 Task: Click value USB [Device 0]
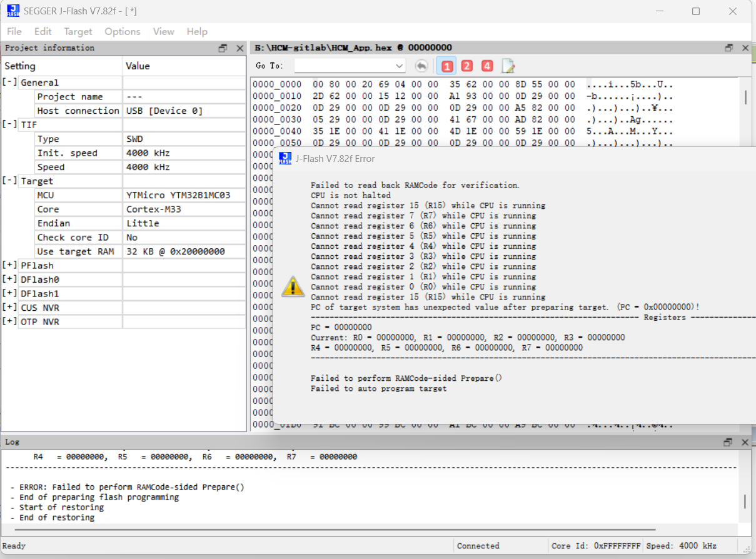click(x=164, y=111)
